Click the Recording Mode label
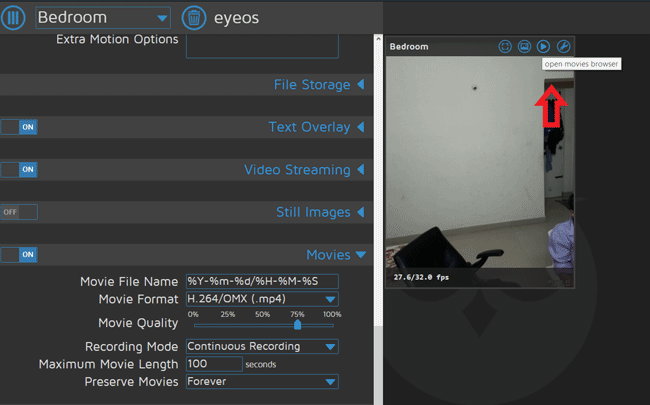 pos(131,347)
